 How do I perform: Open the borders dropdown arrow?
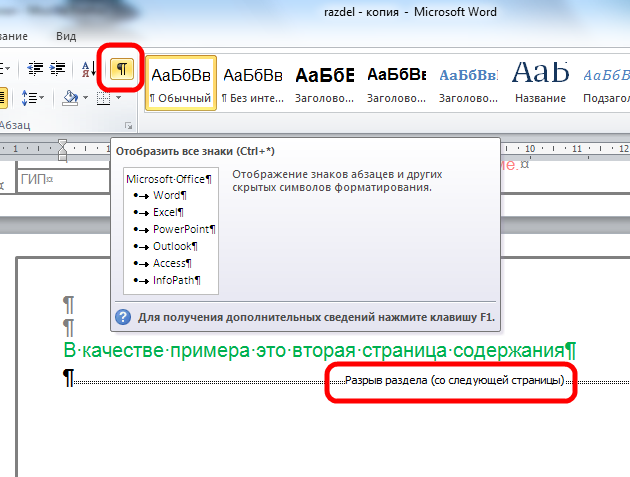click(116, 98)
